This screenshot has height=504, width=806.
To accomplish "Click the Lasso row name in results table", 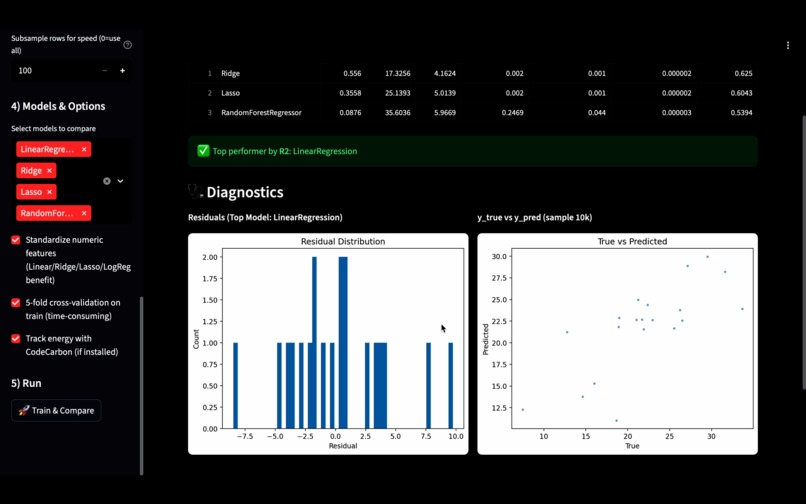I will pos(230,93).
